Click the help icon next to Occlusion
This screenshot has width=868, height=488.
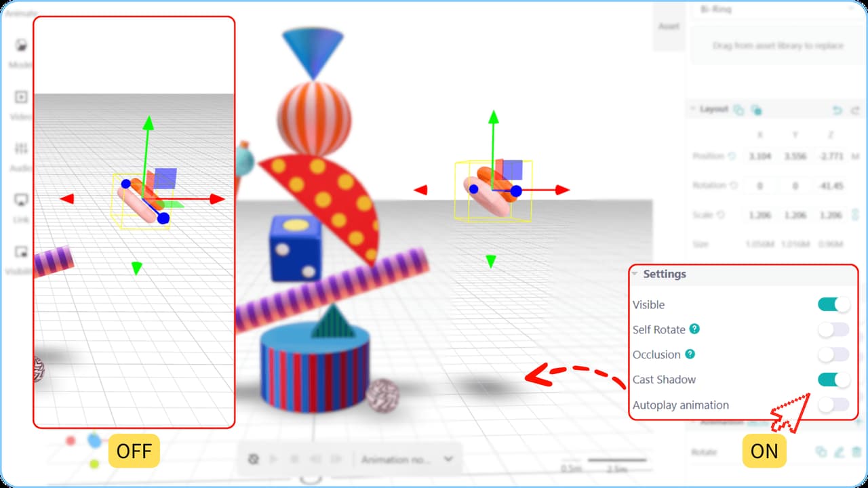pos(691,354)
